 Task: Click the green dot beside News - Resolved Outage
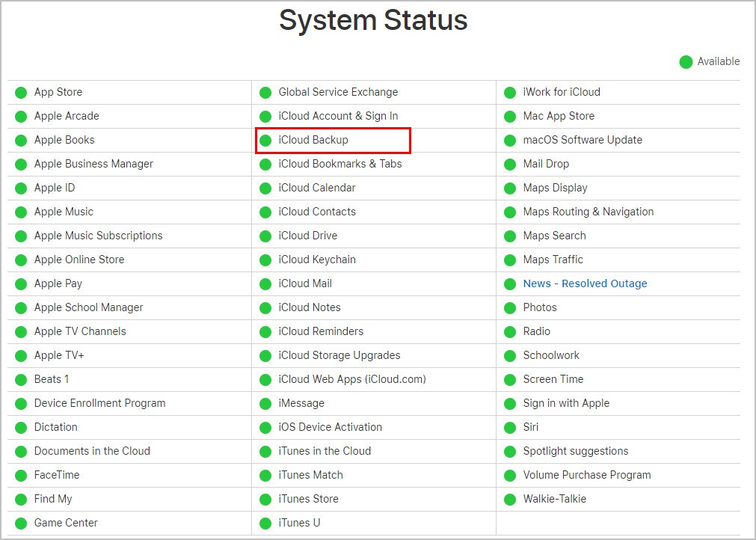pos(510,284)
